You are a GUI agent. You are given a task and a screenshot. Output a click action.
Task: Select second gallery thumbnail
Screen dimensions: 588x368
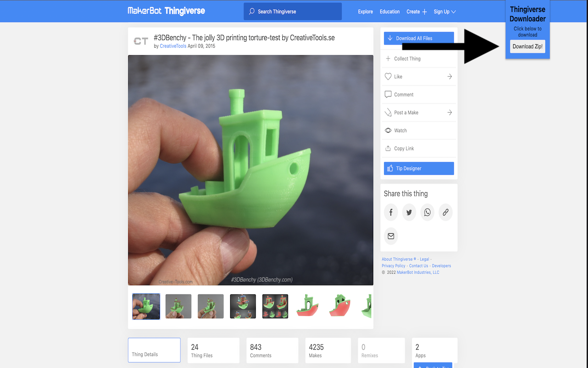point(178,306)
